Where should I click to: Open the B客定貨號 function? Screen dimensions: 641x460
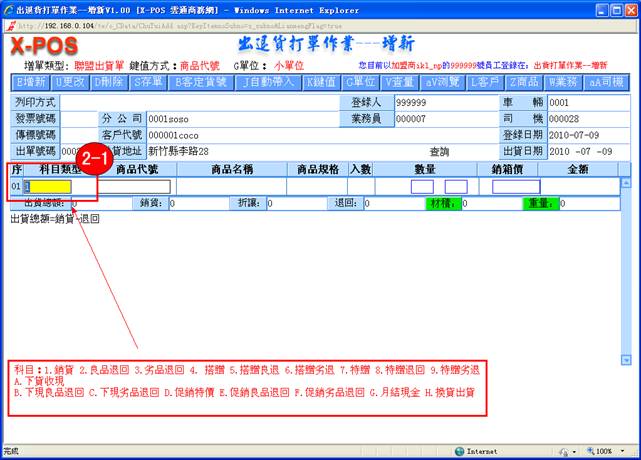tap(203, 82)
